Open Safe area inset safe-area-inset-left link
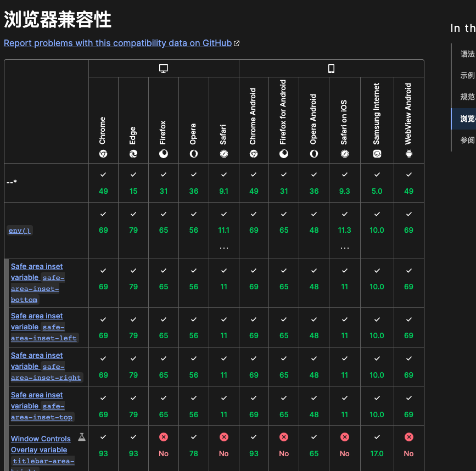This screenshot has height=471, width=476. point(44,327)
